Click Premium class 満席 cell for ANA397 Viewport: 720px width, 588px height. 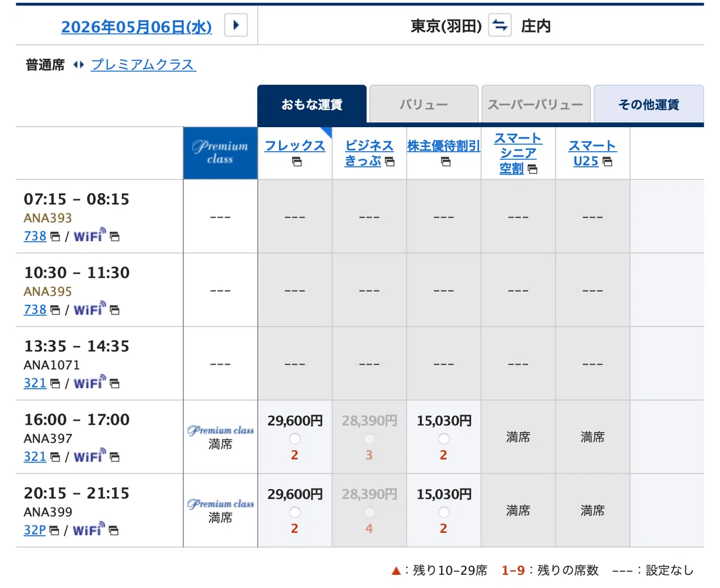(x=220, y=437)
